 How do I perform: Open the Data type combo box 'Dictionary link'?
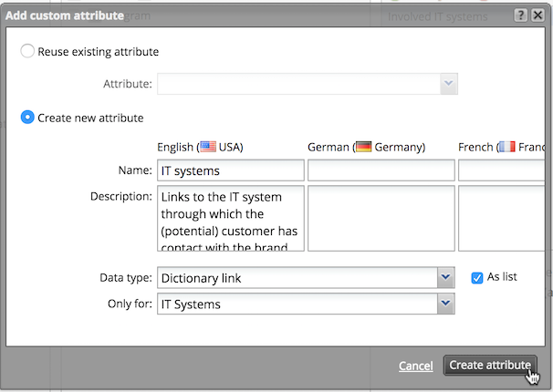[x=306, y=277]
